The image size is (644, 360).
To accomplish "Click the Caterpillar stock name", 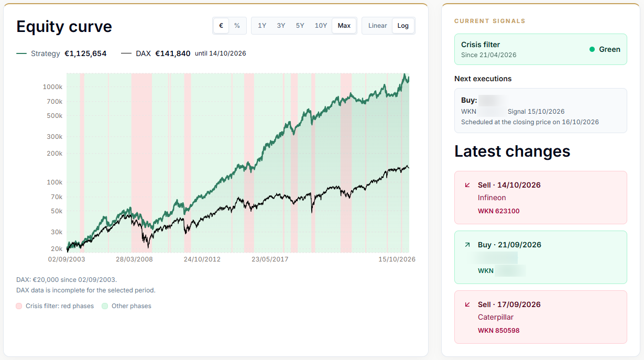I will point(496,317).
